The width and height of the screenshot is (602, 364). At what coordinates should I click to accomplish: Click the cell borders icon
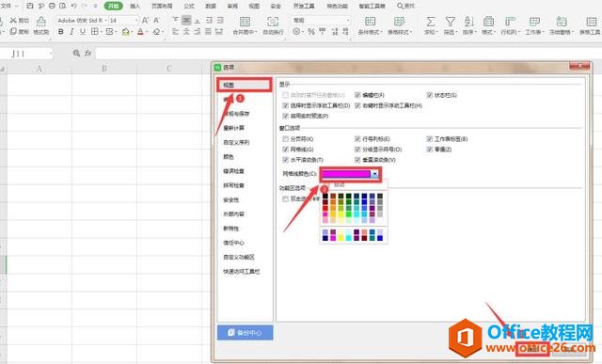[x=94, y=32]
